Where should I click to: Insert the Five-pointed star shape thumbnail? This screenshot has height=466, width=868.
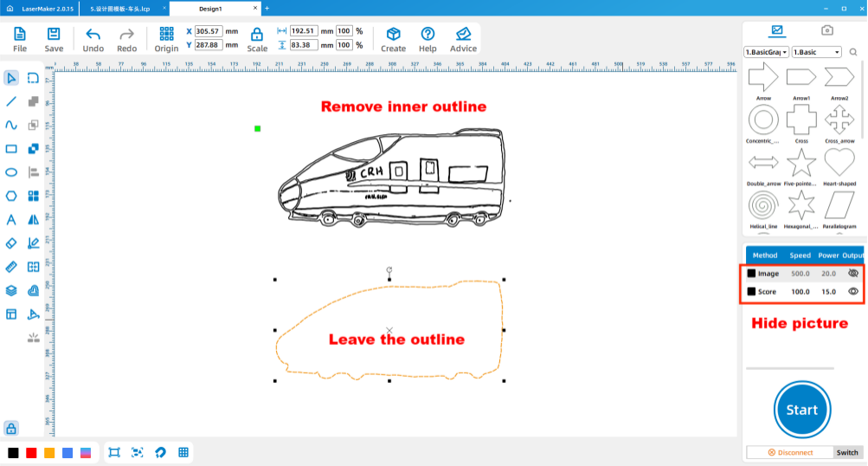click(x=801, y=163)
